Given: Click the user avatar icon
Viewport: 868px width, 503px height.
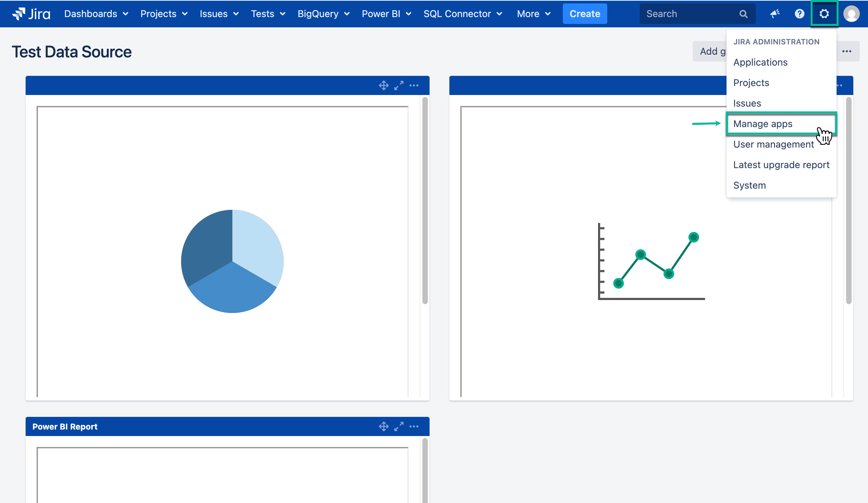Looking at the screenshot, I should [x=852, y=14].
